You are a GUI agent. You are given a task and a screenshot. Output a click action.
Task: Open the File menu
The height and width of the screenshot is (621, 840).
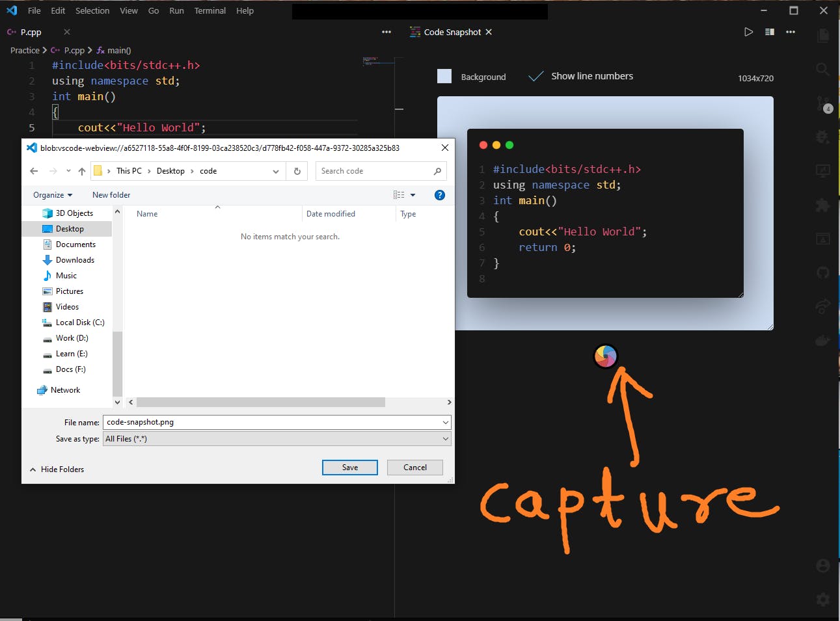(34, 10)
